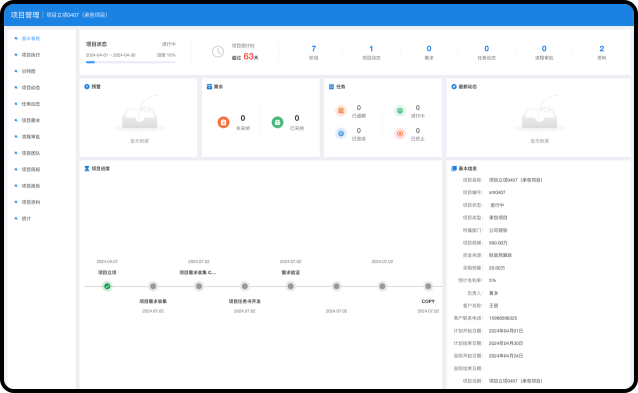Open the 流程审批 sidebar item
The image size is (638, 393).
click(x=31, y=137)
